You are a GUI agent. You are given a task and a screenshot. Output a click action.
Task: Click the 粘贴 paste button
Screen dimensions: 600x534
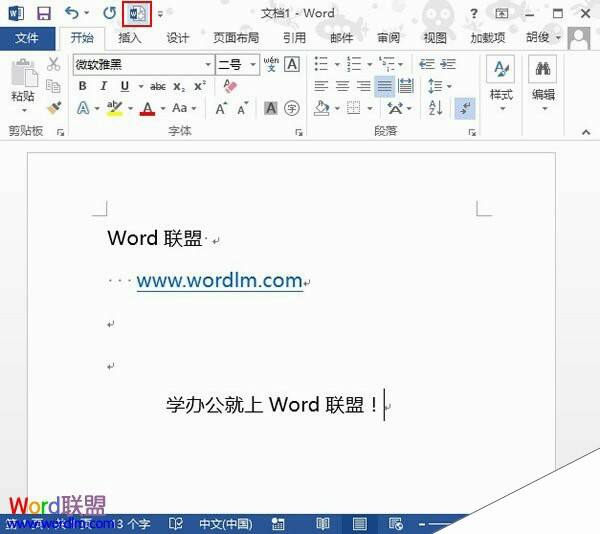click(24, 86)
